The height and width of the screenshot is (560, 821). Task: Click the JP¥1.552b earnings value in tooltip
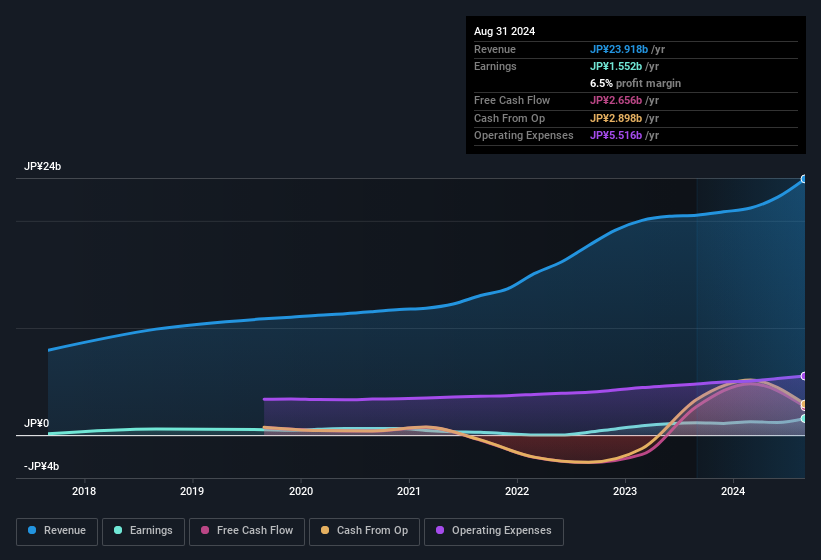pyautogui.click(x=616, y=66)
